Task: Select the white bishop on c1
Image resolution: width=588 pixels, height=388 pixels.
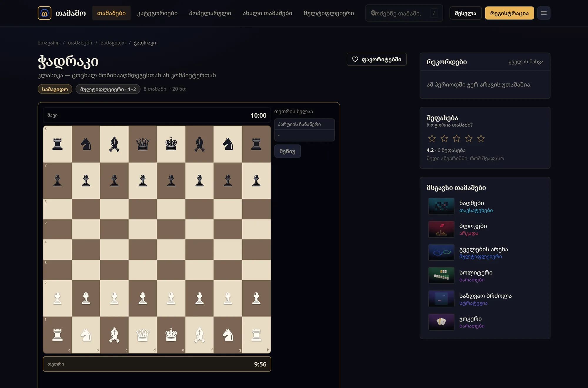Action: [x=114, y=335]
